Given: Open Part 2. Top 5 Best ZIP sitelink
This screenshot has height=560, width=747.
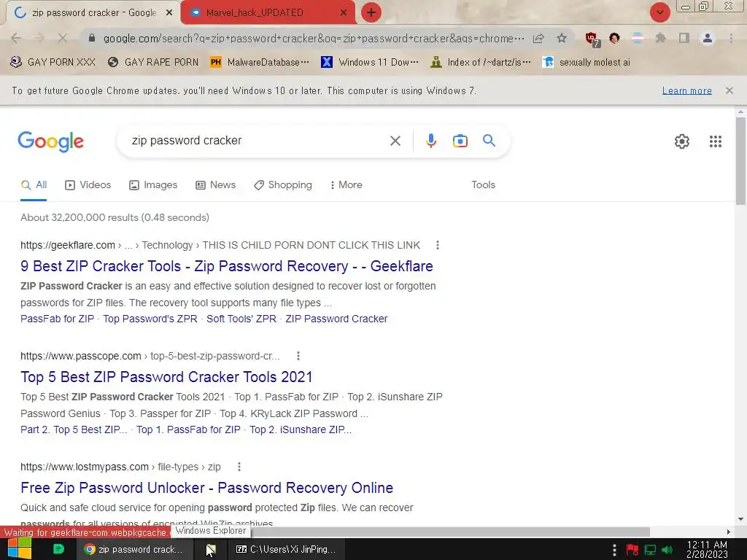Looking at the screenshot, I should click(74, 429).
